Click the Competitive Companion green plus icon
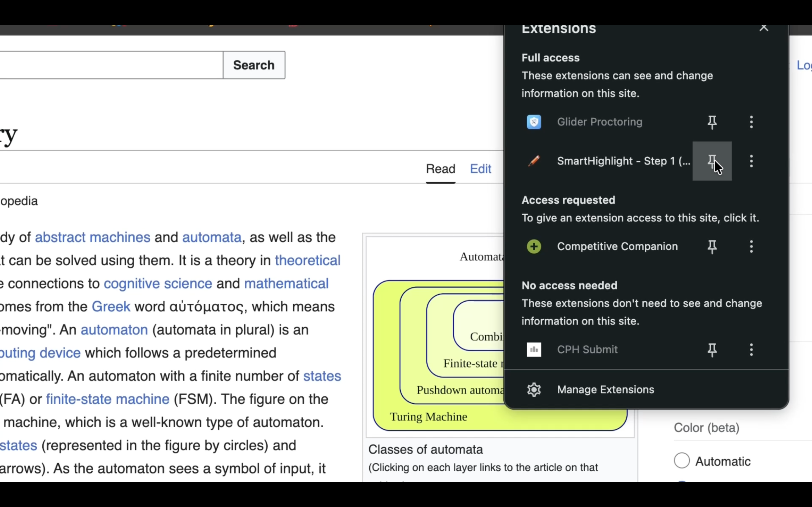This screenshot has height=507, width=812. [534, 246]
